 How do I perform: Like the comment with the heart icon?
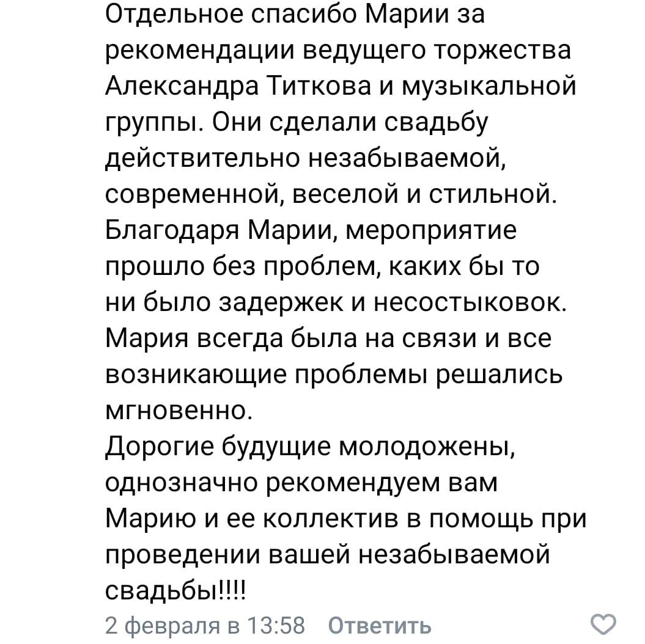coord(603,624)
